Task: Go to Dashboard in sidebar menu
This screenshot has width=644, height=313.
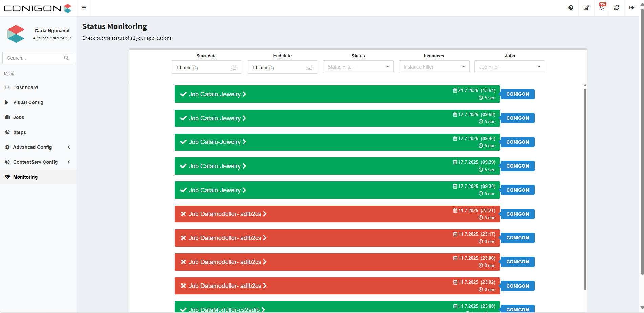Action: click(25, 87)
